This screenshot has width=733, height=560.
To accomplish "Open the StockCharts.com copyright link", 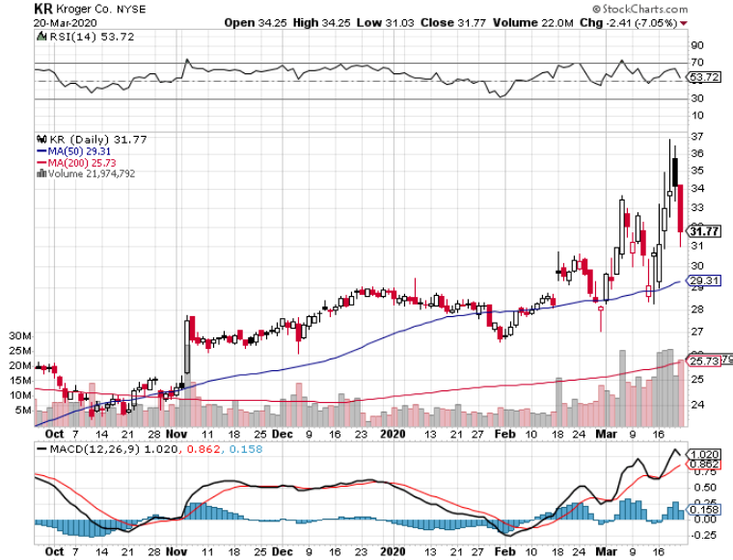I will coord(640,9).
